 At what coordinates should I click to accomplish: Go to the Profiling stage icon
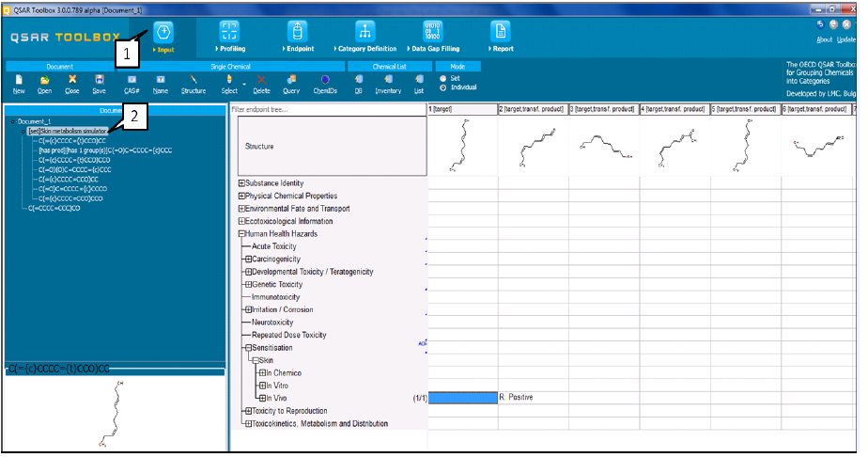pos(229,31)
